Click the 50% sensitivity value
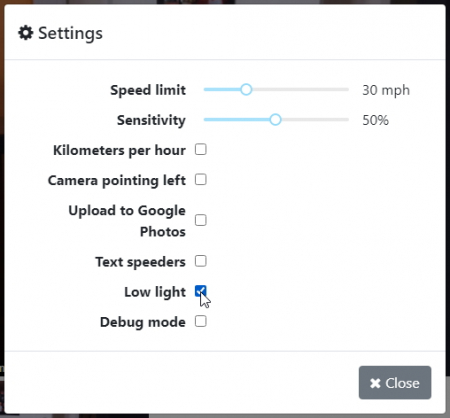The image size is (450, 418). (x=375, y=120)
